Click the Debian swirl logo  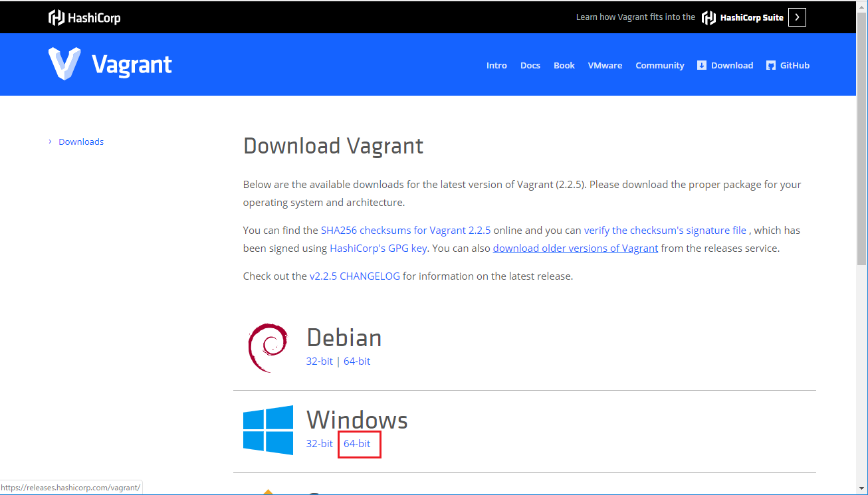[268, 349]
